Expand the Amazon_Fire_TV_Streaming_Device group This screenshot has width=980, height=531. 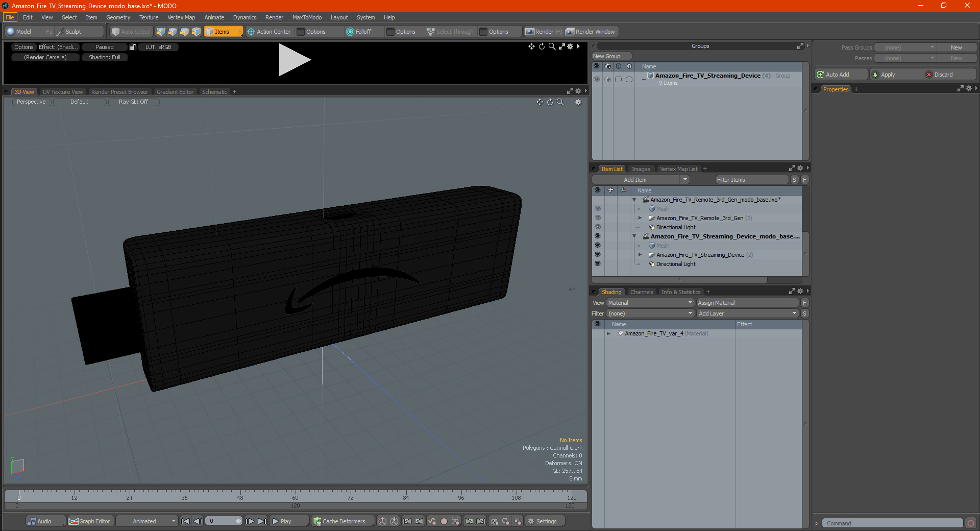[x=644, y=79]
